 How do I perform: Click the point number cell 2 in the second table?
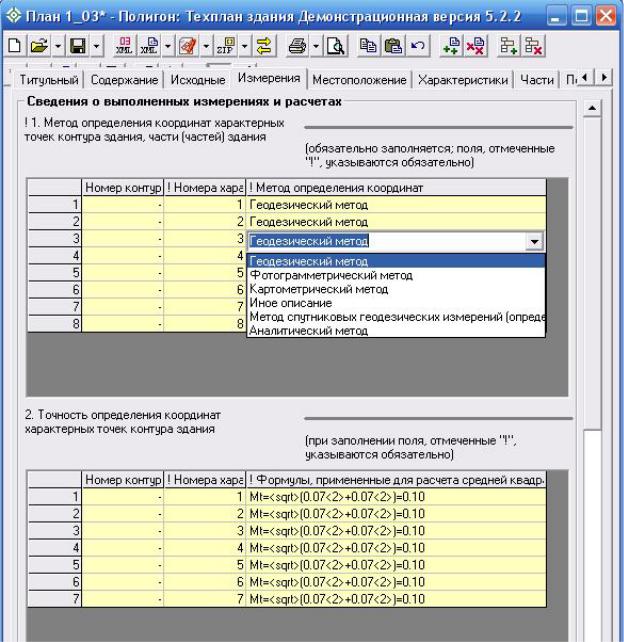click(205, 514)
